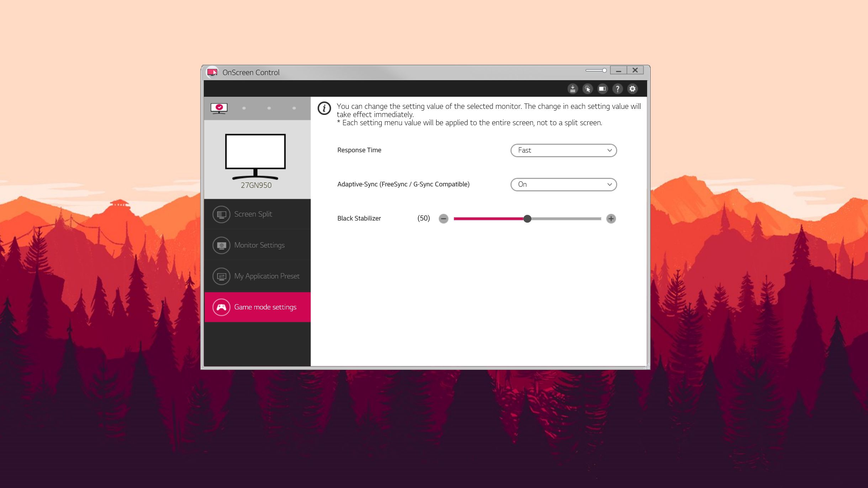Expand the Adaptive-Sync On dropdown

[x=563, y=185]
